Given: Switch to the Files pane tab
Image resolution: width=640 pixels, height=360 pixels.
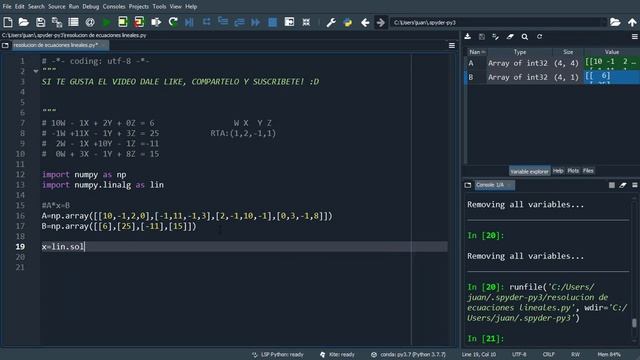Looking at the screenshot, I should [x=588, y=171].
